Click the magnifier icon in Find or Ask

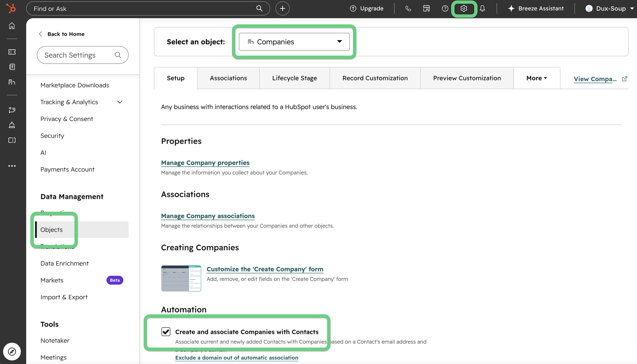tap(259, 8)
